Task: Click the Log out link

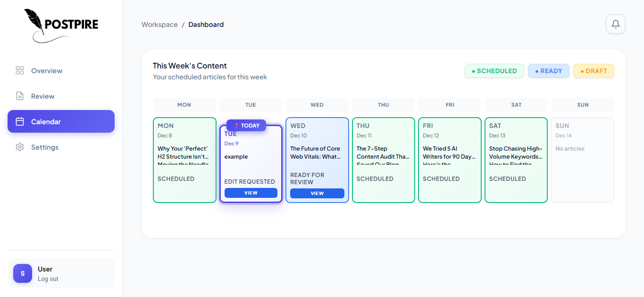Action: [48, 279]
